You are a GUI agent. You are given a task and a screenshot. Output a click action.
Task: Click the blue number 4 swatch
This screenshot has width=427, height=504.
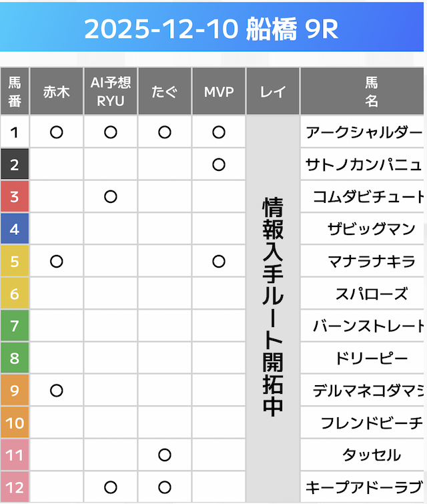coord(15,229)
